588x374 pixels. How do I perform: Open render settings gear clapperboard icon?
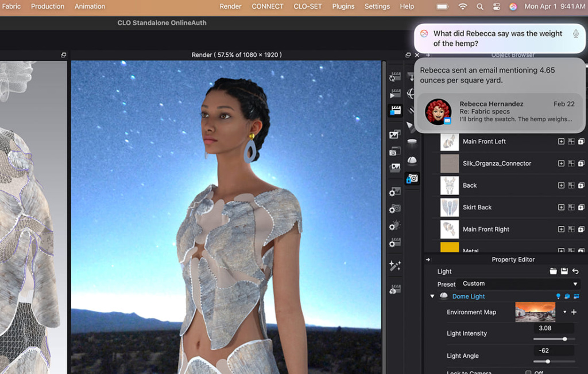click(x=395, y=243)
